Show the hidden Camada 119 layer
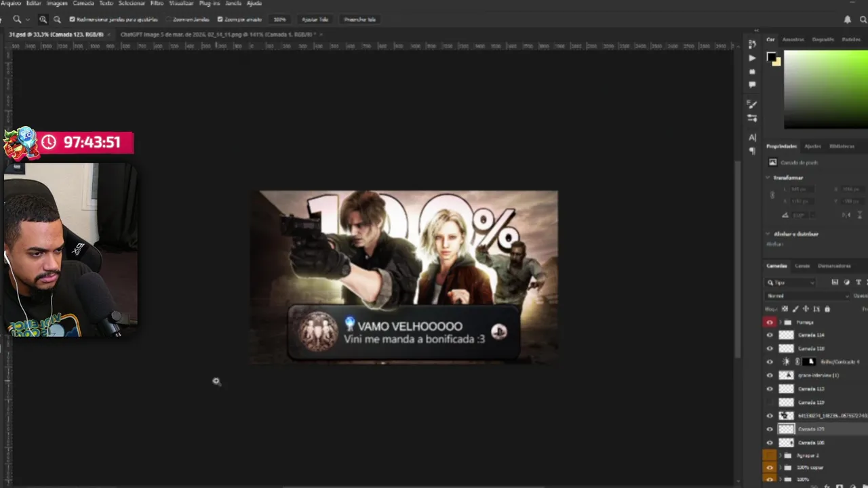Image resolution: width=868 pixels, height=488 pixels. point(769,403)
